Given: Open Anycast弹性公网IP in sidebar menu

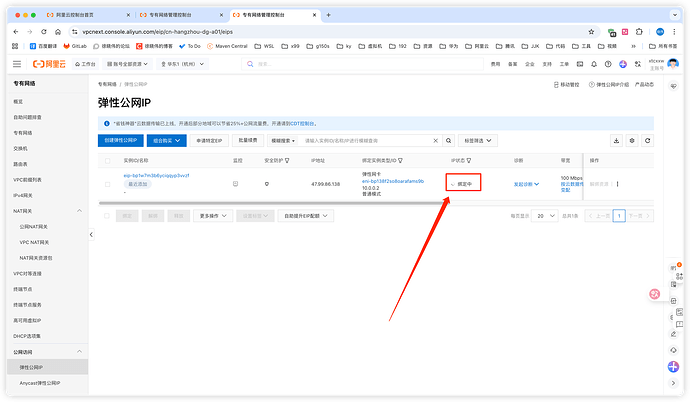Looking at the screenshot, I should 46,383.
